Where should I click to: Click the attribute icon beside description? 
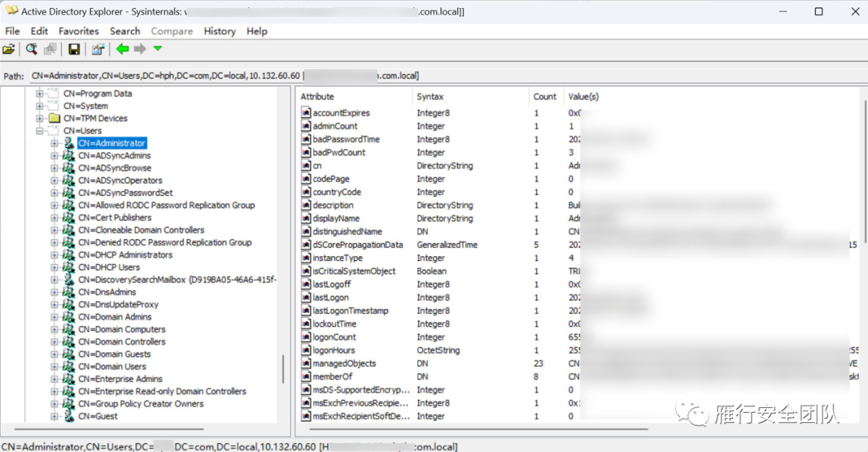(306, 205)
